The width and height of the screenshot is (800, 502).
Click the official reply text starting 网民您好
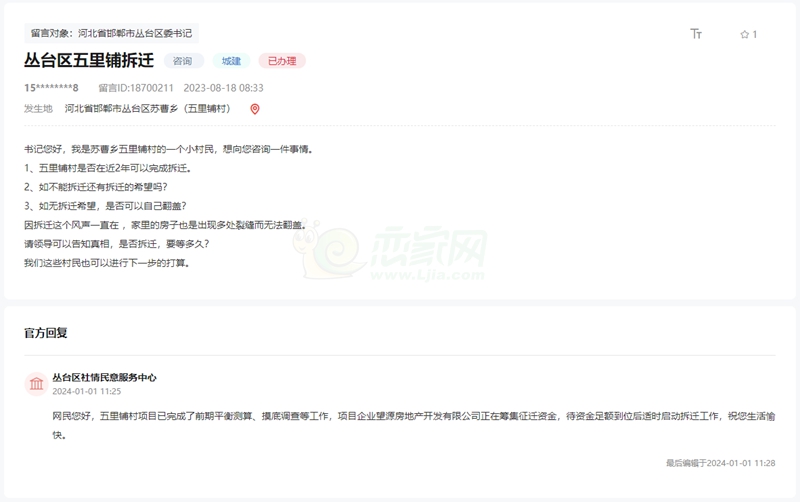414,425
